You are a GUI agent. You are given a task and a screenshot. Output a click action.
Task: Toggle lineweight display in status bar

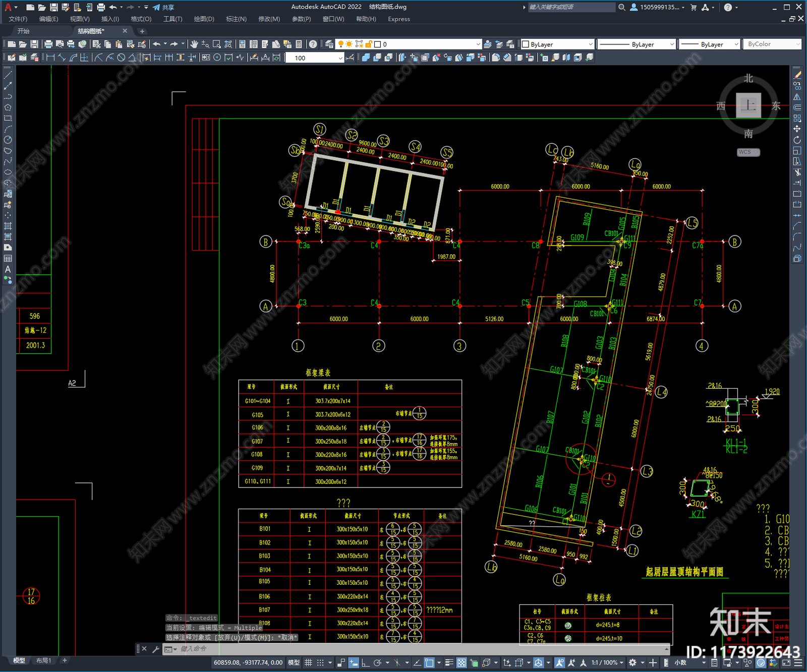click(449, 662)
